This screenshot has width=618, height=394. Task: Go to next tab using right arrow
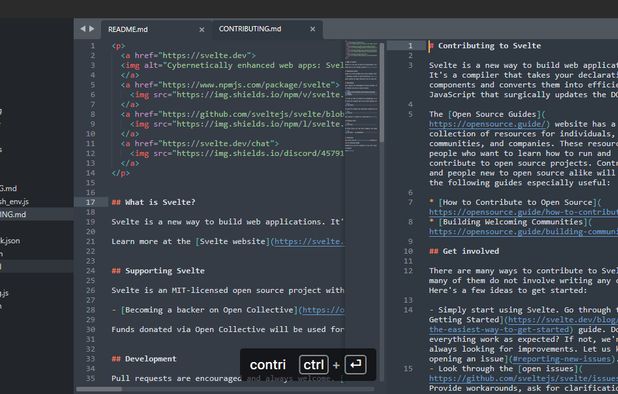click(x=91, y=29)
